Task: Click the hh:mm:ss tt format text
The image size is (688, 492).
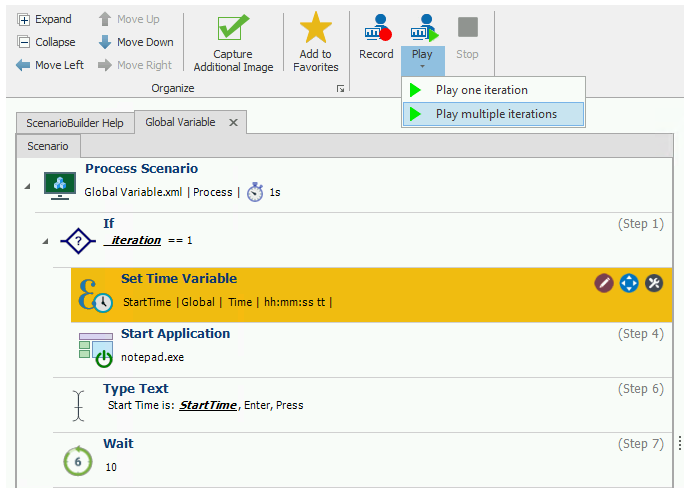Action: click(294, 302)
